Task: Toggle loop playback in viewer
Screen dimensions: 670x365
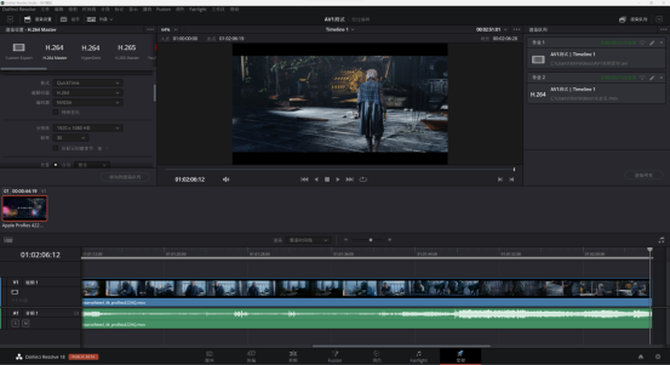Action: point(363,180)
